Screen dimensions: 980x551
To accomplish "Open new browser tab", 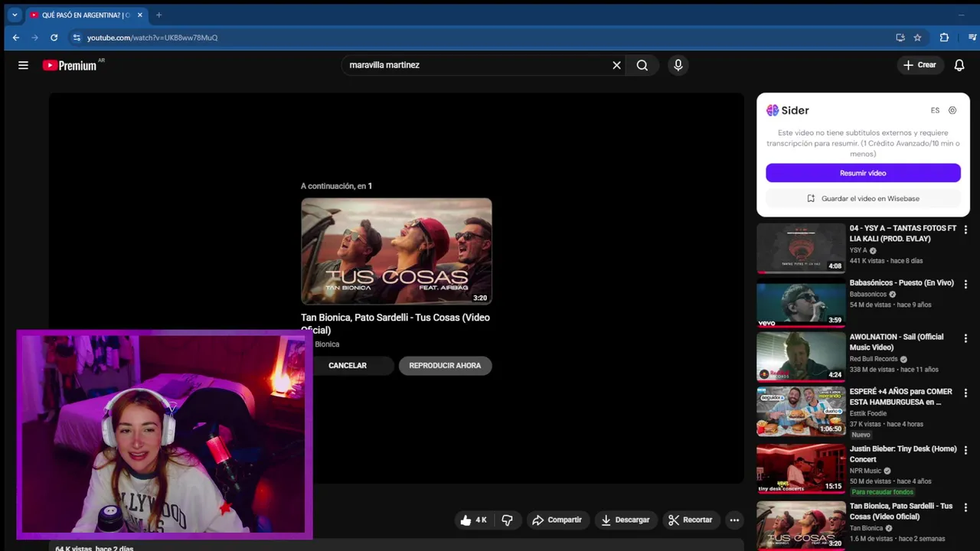I will (158, 15).
